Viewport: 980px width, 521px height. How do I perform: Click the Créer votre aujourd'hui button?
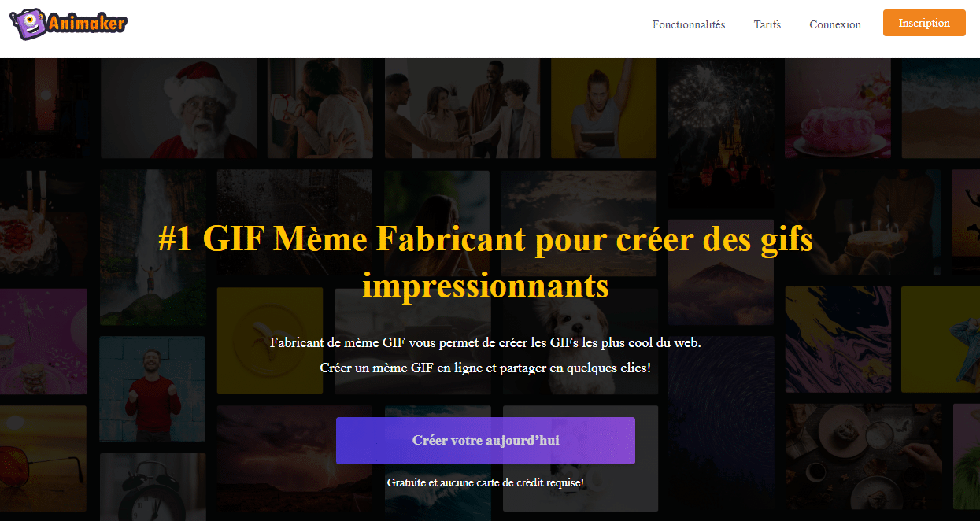[x=485, y=441]
